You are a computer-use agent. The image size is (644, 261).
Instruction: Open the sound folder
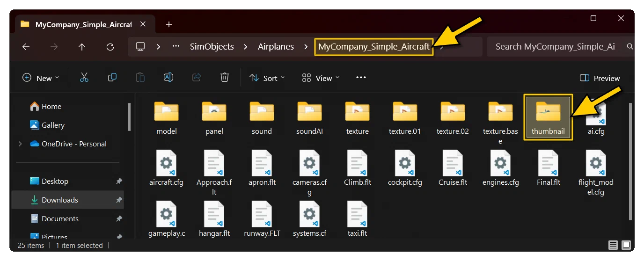click(262, 118)
